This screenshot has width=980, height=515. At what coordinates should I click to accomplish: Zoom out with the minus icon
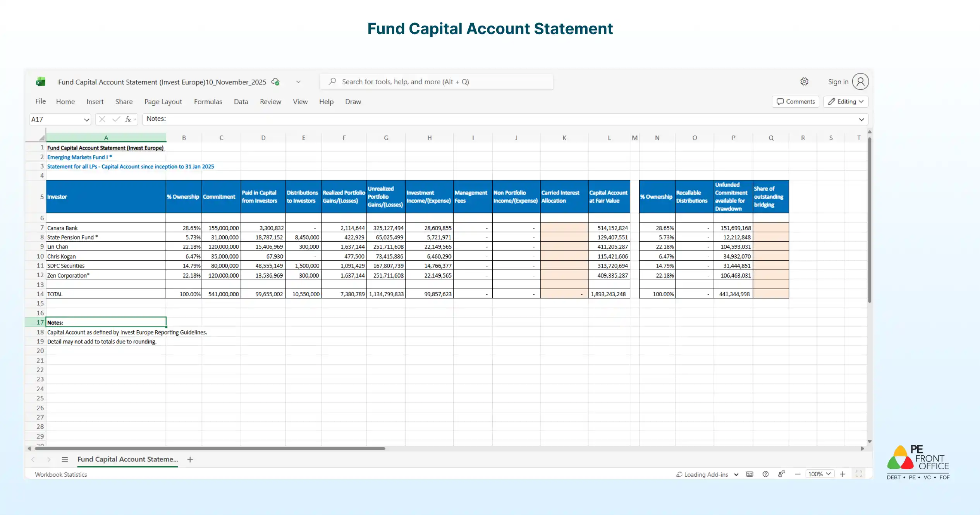(798, 474)
